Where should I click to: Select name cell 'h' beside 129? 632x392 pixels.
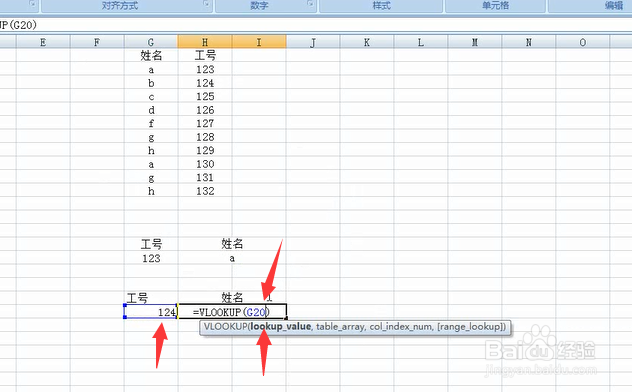tap(151, 150)
